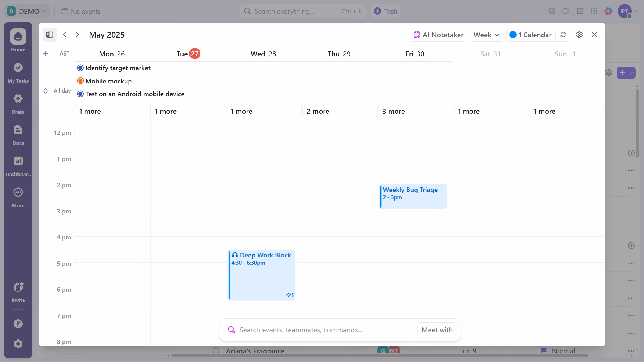Click the plus icon beside AST
644x362 pixels.
(46, 54)
